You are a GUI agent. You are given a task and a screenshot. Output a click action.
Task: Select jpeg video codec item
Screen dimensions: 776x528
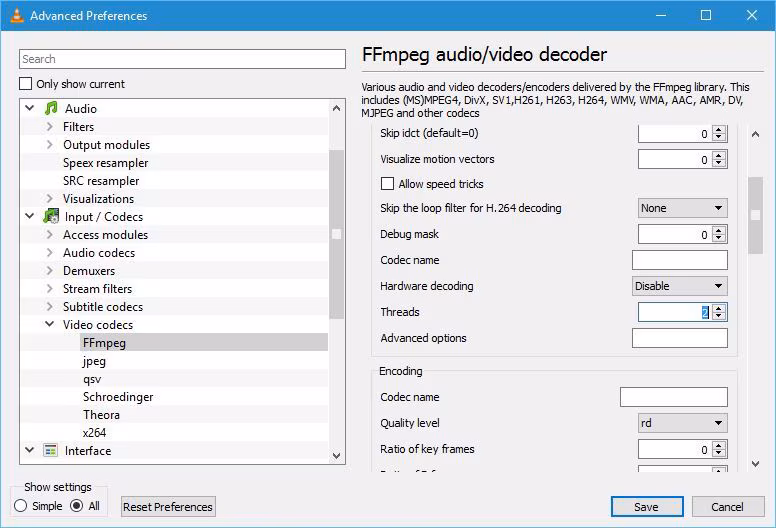coord(94,361)
